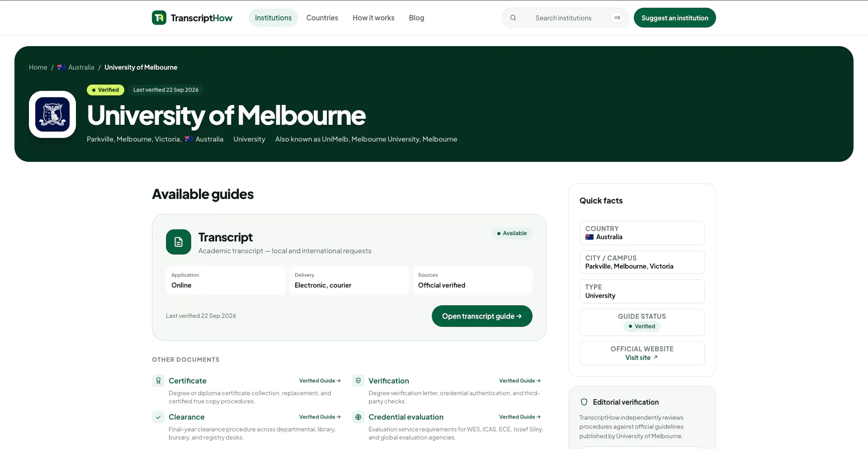Click the Clearance checkmark icon
Screen dimensions: 868x449
point(158,417)
